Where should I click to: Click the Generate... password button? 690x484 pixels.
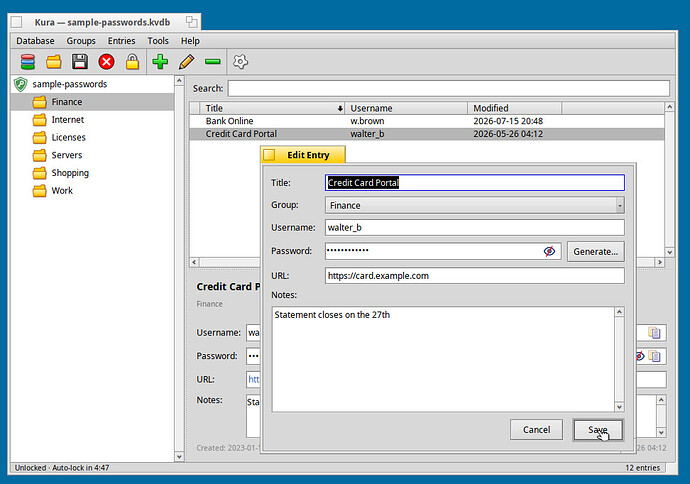click(x=595, y=252)
